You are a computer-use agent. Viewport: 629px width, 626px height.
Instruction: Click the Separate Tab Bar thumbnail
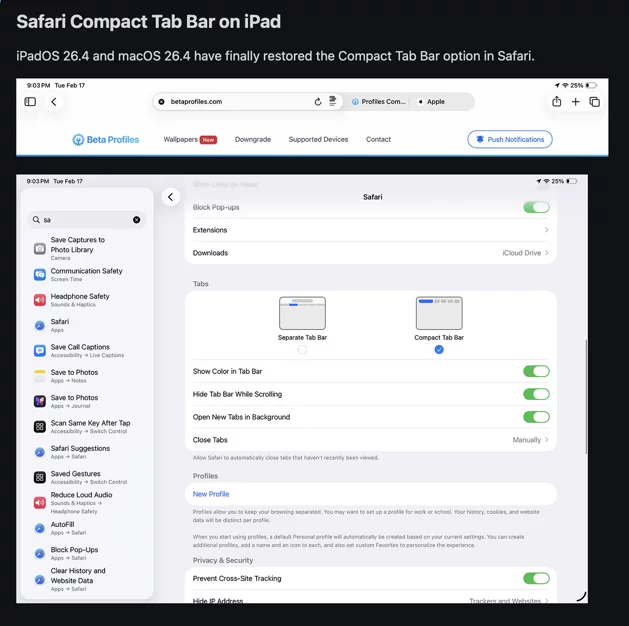(302, 313)
